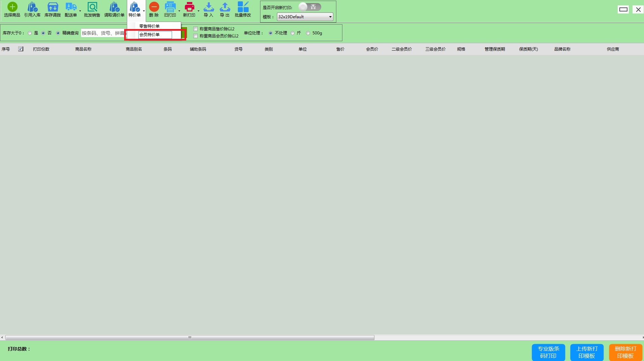Click the 选择商品 green plus icon
This screenshot has width=644, height=361.
point(12,7)
